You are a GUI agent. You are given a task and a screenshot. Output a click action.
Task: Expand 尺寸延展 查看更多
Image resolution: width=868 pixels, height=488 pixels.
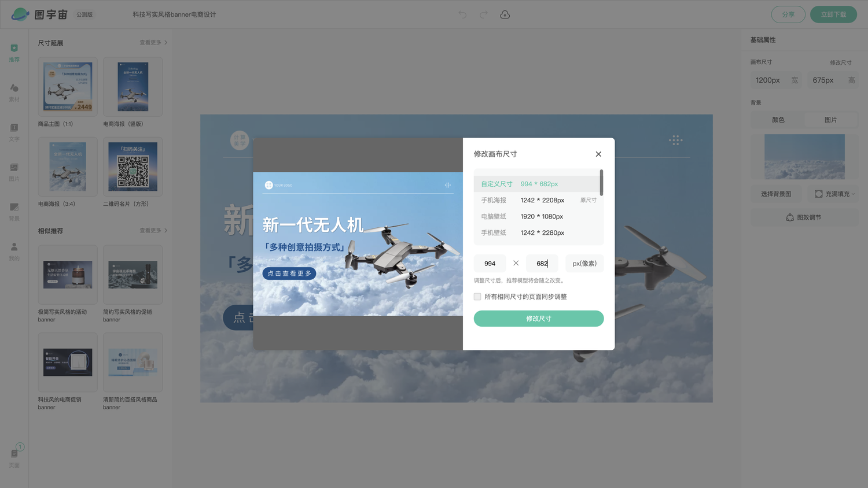coord(153,42)
